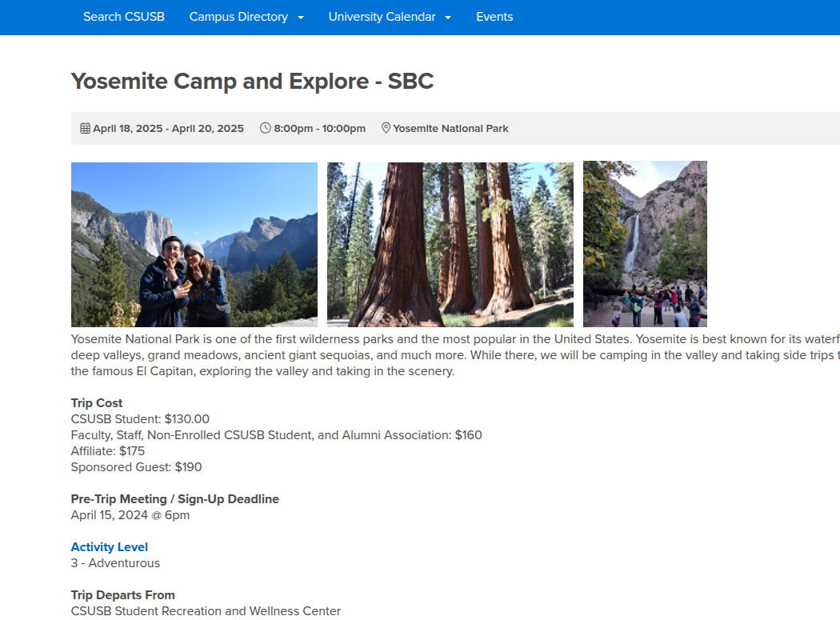The width and height of the screenshot is (840, 620).
Task: Open the Search CSUSB menu item
Action: [x=124, y=17]
